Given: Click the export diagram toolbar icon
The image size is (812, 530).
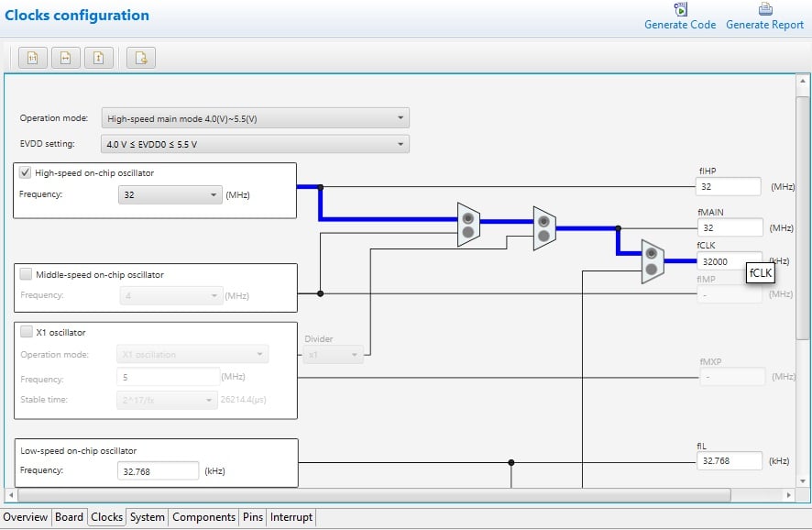Looking at the screenshot, I should tap(139, 57).
